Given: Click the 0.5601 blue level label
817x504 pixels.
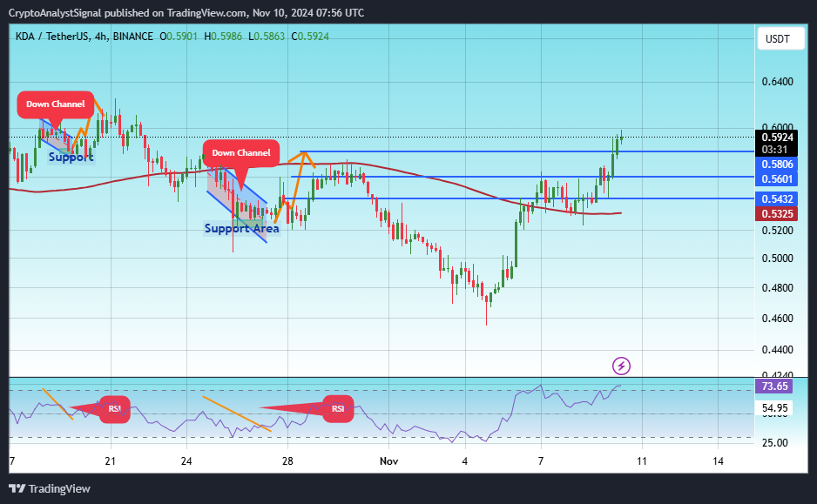Looking at the screenshot, I should pos(776,179).
